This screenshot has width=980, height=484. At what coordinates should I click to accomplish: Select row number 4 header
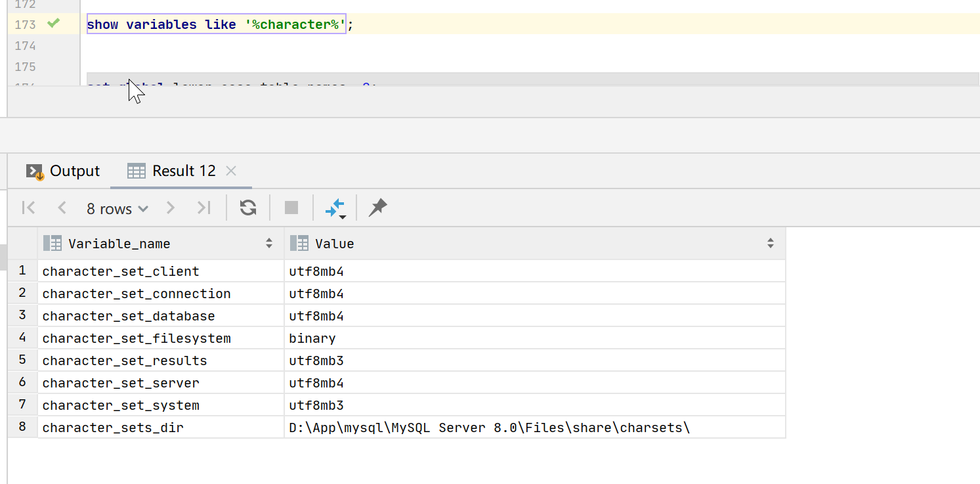(x=22, y=338)
